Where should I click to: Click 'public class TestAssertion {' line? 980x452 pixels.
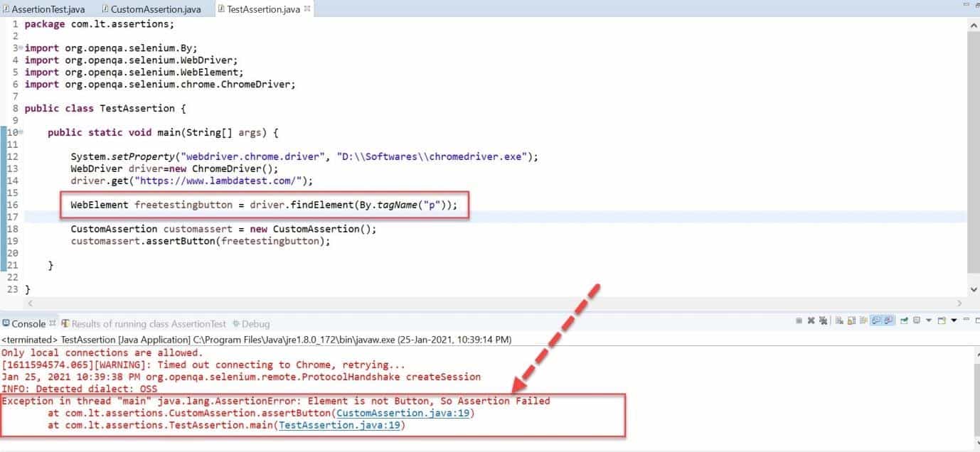click(105, 108)
